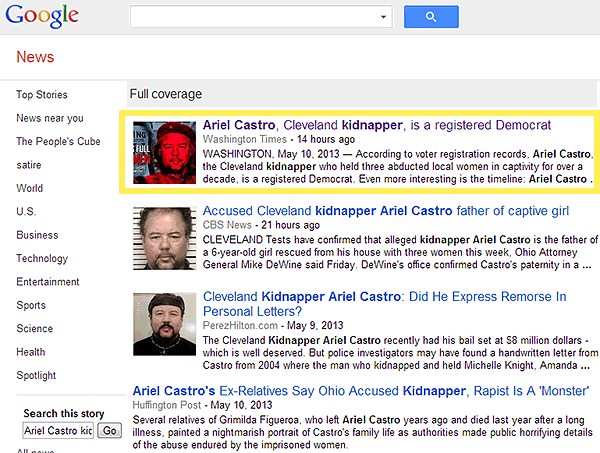Select Health section
The image size is (600, 453).
31,352
